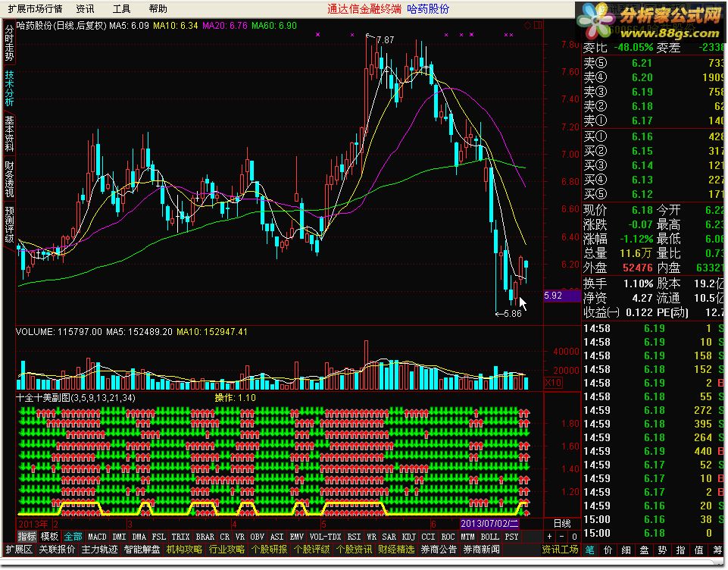Click the 资讯工场 link
Screen dimensions: 728x570
pyautogui.click(x=560, y=550)
